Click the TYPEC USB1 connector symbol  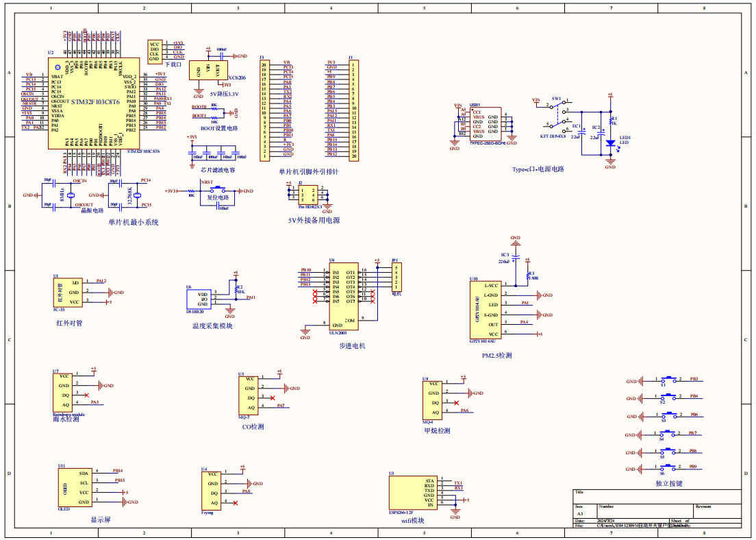click(x=485, y=124)
